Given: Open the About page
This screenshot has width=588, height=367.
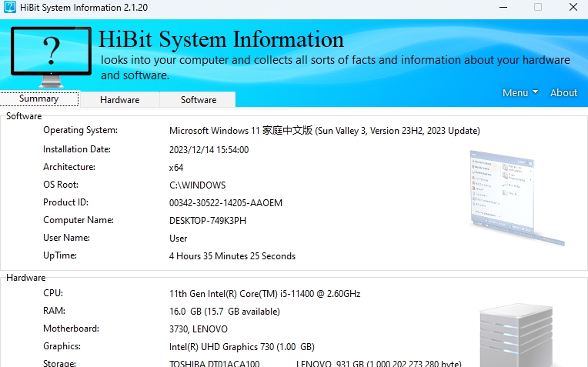Looking at the screenshot, I should tap(563, 92).
